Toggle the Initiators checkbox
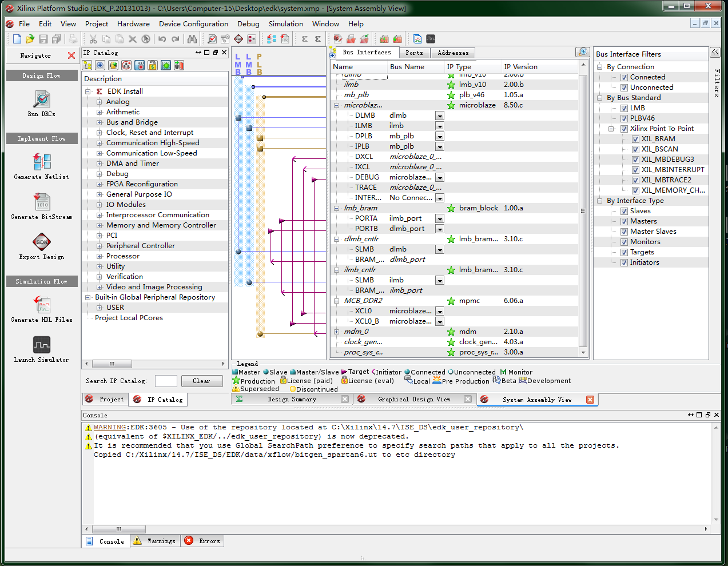 click(624, 262)
